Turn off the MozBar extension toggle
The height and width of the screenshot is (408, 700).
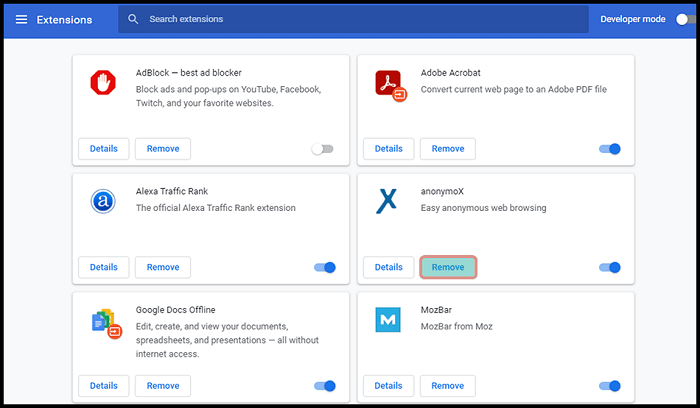[x=610, y=386]
